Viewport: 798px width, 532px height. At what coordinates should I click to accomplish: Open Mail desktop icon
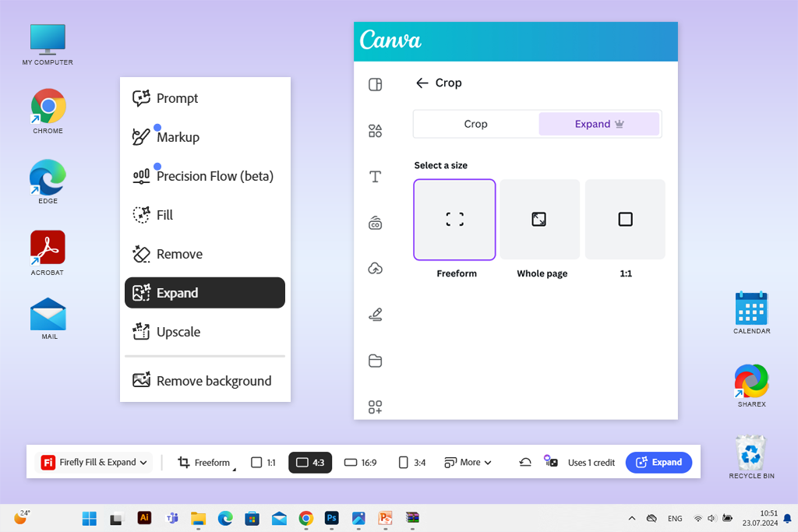[48, 319]
